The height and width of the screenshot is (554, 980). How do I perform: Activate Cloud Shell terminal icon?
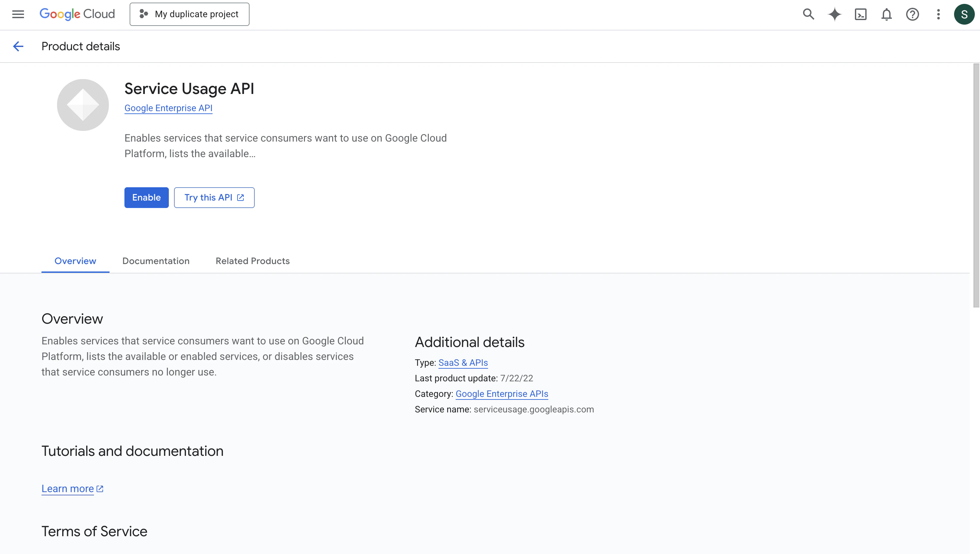(860, 15)
